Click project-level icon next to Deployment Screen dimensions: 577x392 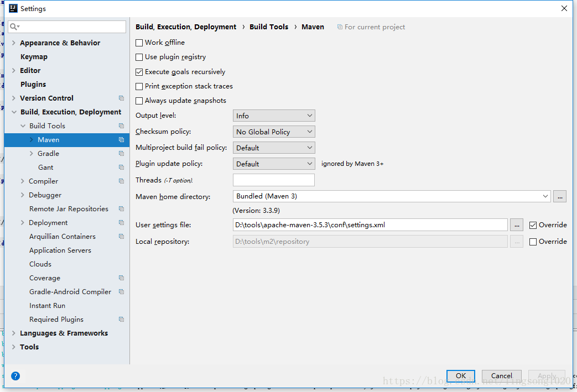(x=122, y=222)
